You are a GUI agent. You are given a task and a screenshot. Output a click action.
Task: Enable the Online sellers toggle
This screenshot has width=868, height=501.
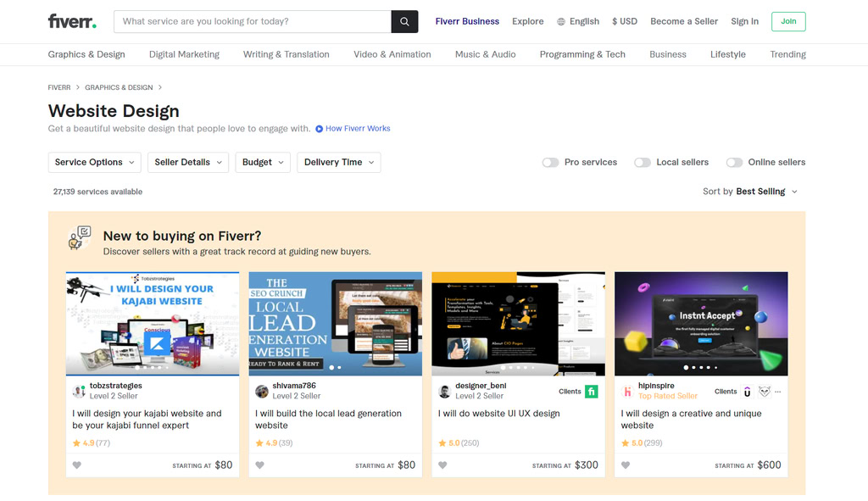tap(736, 161)
